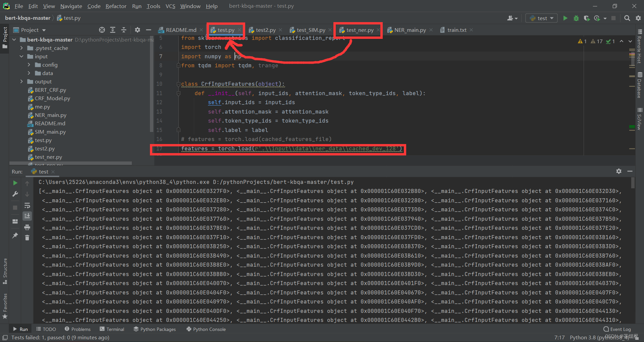Open the Event Log
Viewport: 644px width, 342px height.
tap(617, 329)
